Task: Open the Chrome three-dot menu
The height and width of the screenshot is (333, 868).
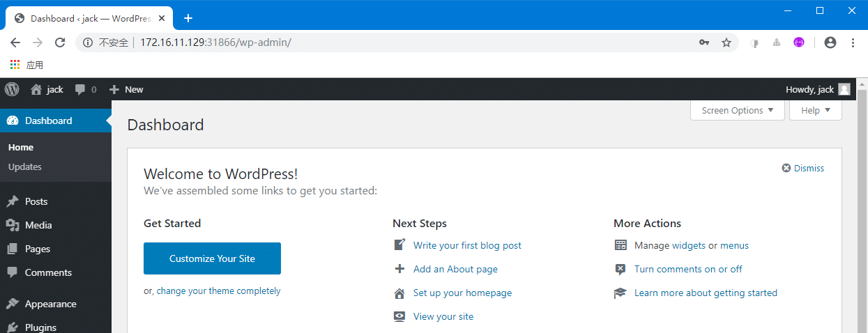Action: (853, 42)
